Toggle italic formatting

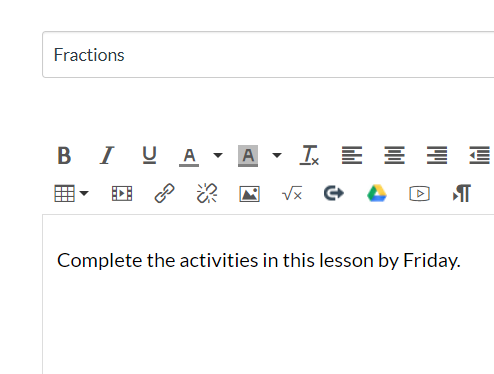(107, 155)
